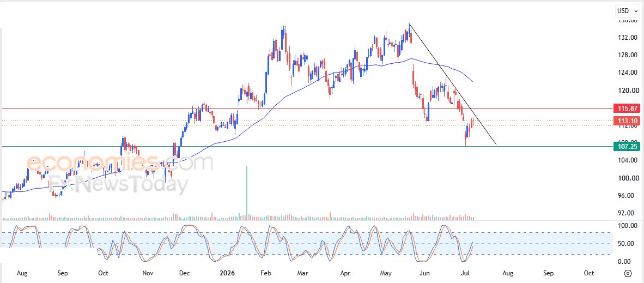Click the Feb label on time axis

(266, 273)
